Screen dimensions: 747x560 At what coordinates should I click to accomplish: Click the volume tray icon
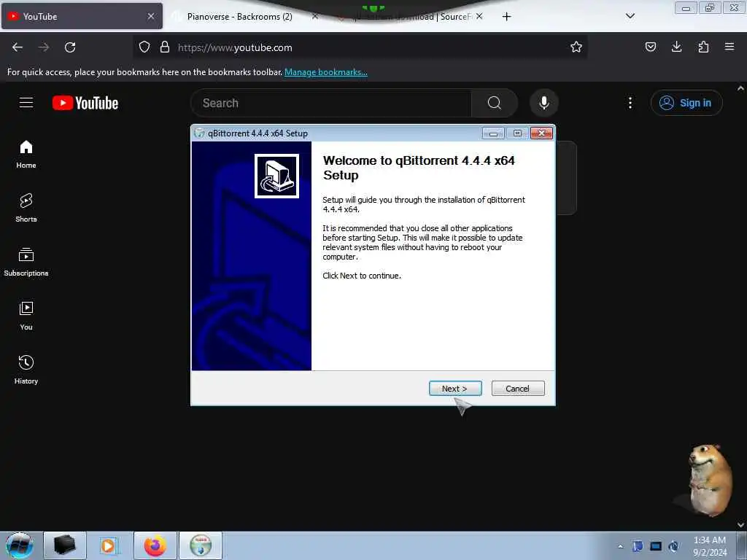673,546
